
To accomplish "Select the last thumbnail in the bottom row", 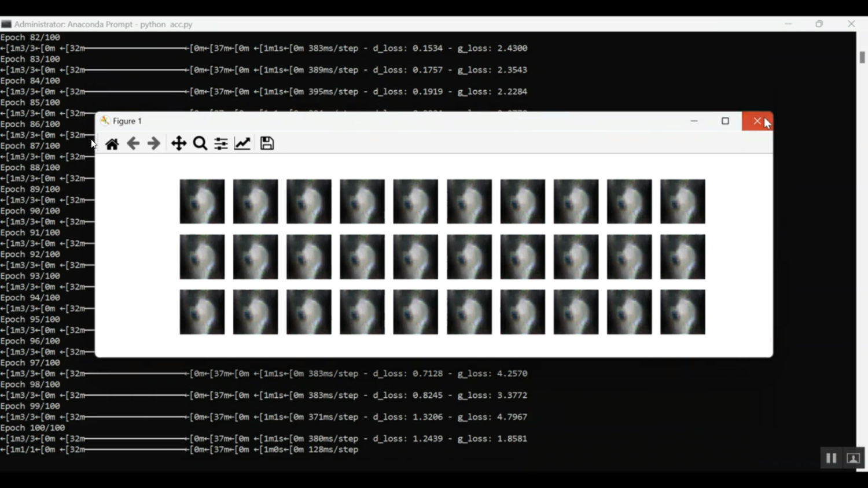I will [682, 311].
